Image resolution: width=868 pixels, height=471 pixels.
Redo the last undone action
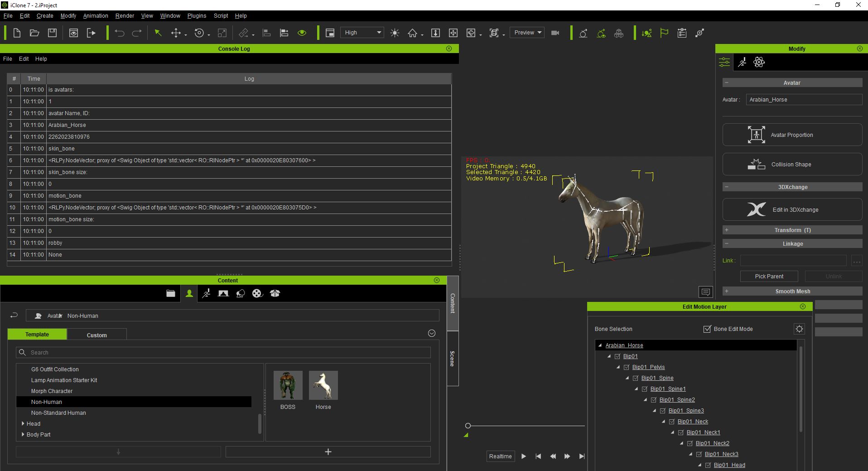click(x=137, y=33)
